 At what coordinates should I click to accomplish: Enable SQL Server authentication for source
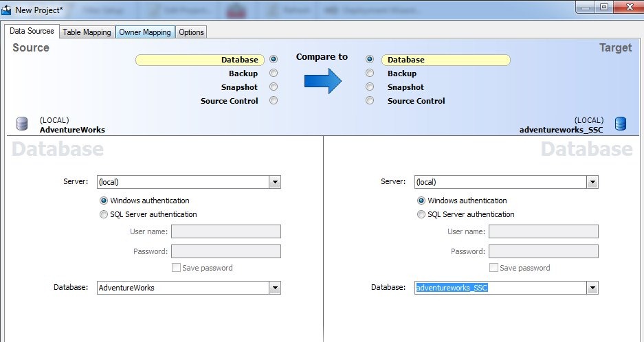pos(104,214)
